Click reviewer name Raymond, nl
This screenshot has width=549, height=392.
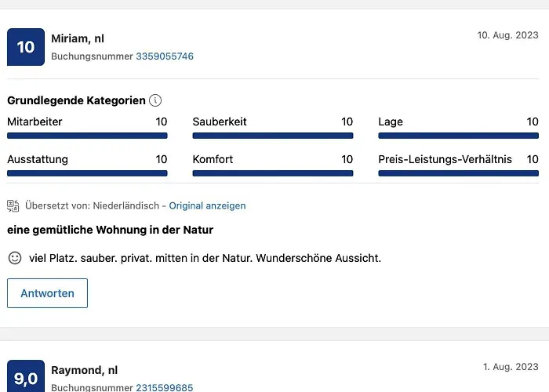click(84, 370)
